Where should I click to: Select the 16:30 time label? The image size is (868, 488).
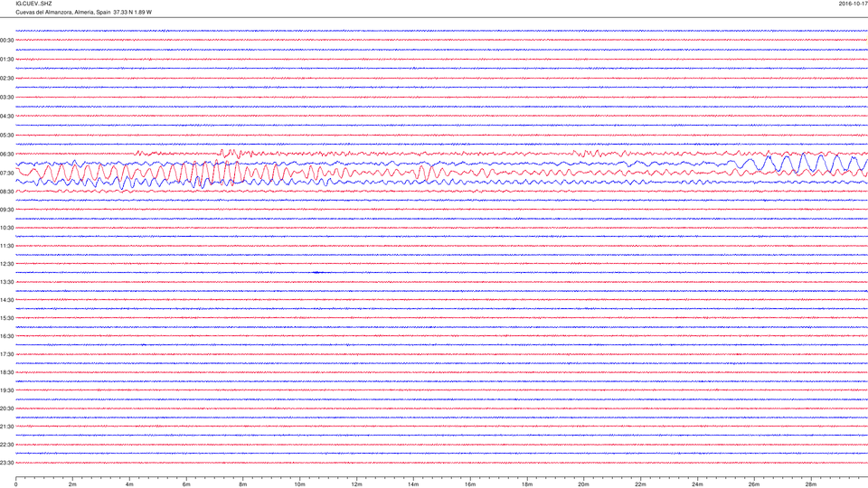[6, 336]
